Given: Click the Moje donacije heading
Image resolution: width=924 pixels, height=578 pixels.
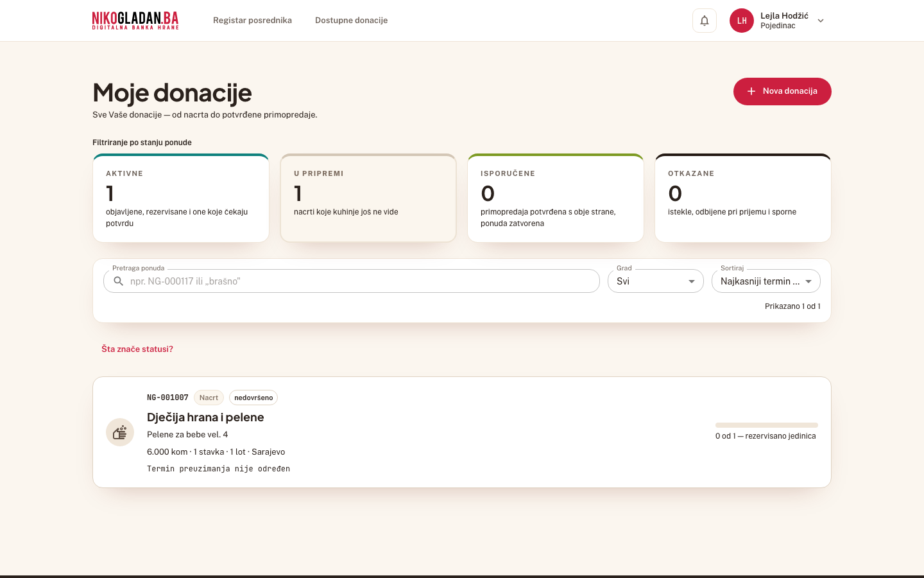Looking at the screenshot, I should [172, 92].
